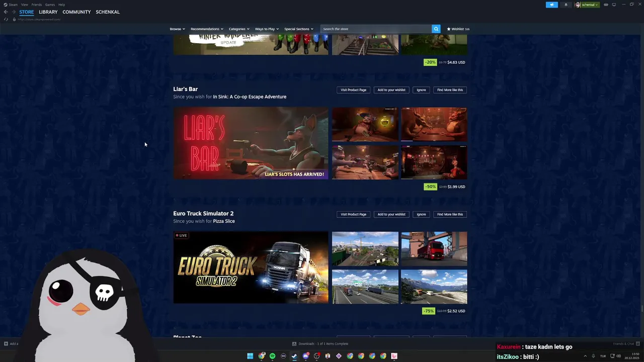Open announcements via the blue megaphone icon
This screenshot has width=644, height=362.
pos(552,5)
